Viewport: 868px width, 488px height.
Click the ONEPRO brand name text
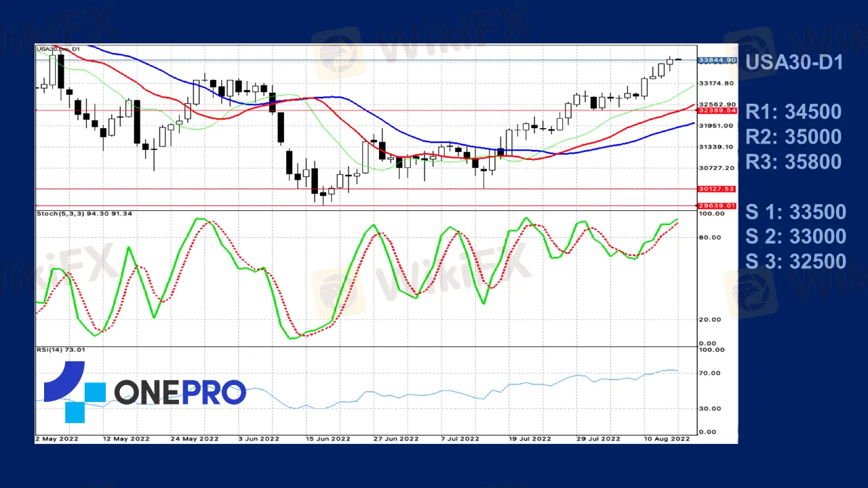click(x=180, y=392)
